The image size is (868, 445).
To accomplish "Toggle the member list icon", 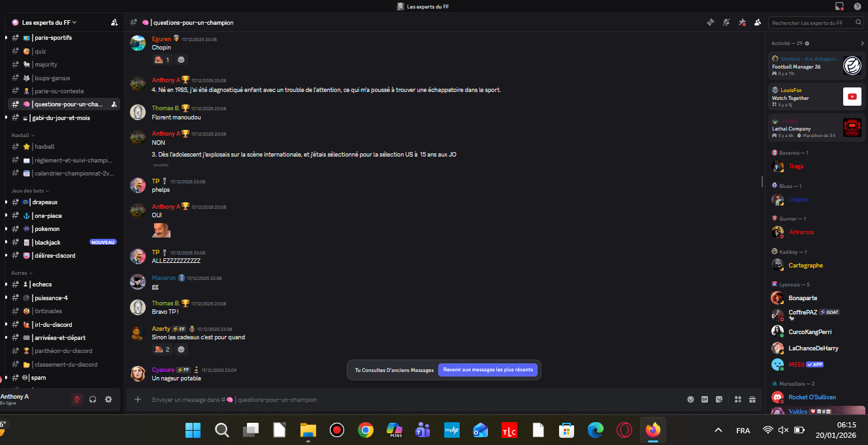I will (x=758, y=22).
